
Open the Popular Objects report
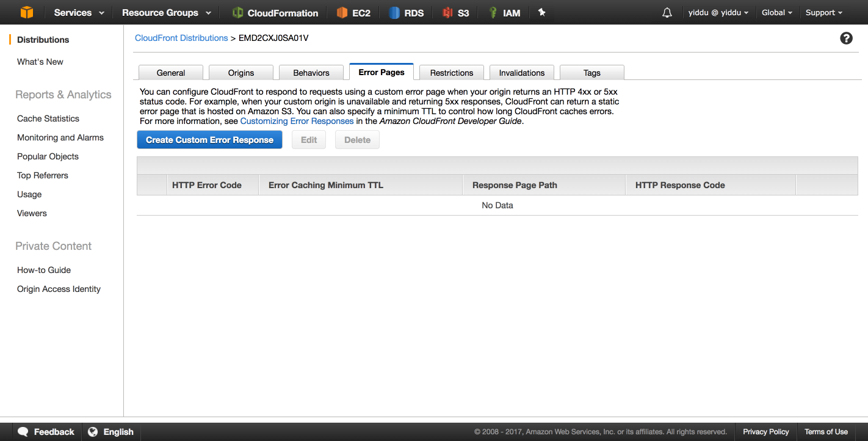(x=48, y=156)
